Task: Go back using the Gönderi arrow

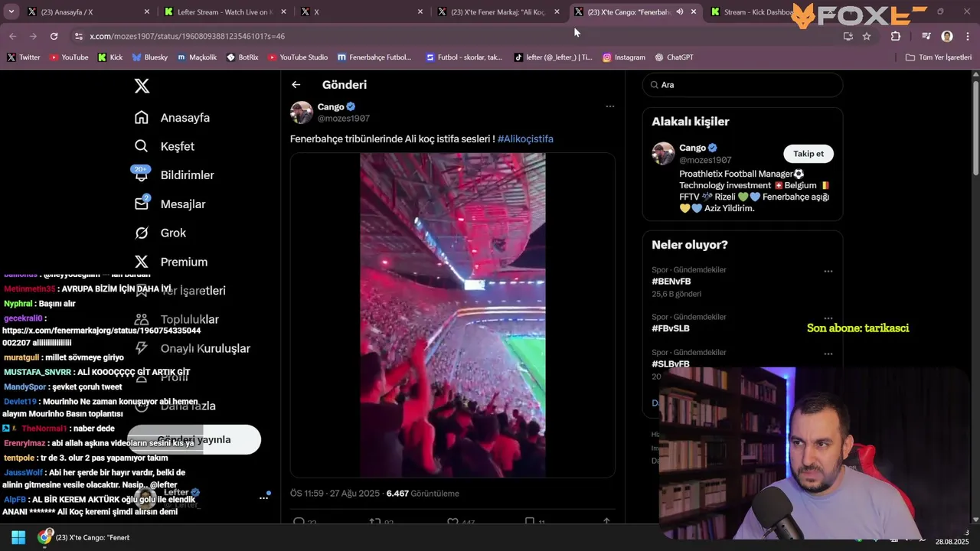Action: pos(296,85)
